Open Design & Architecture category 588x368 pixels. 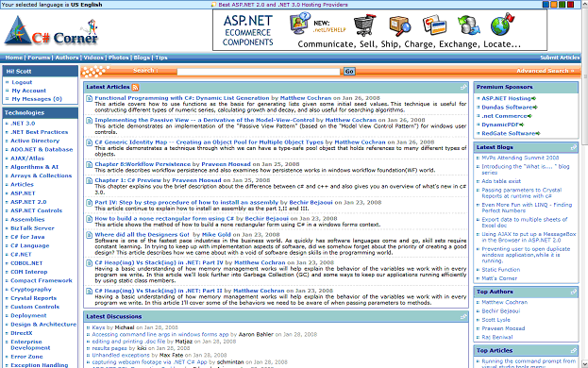point(43,325)
